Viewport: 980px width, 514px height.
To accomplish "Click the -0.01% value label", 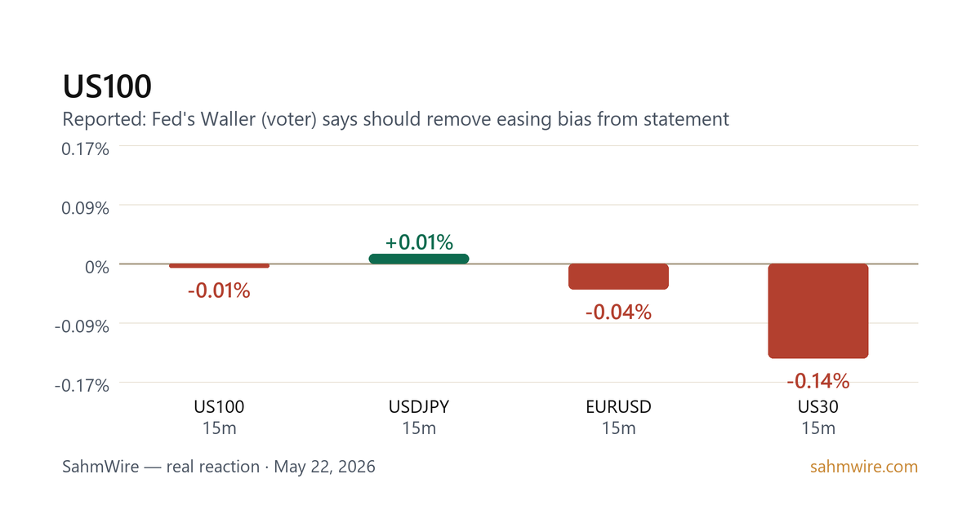I will coord(219,290).
